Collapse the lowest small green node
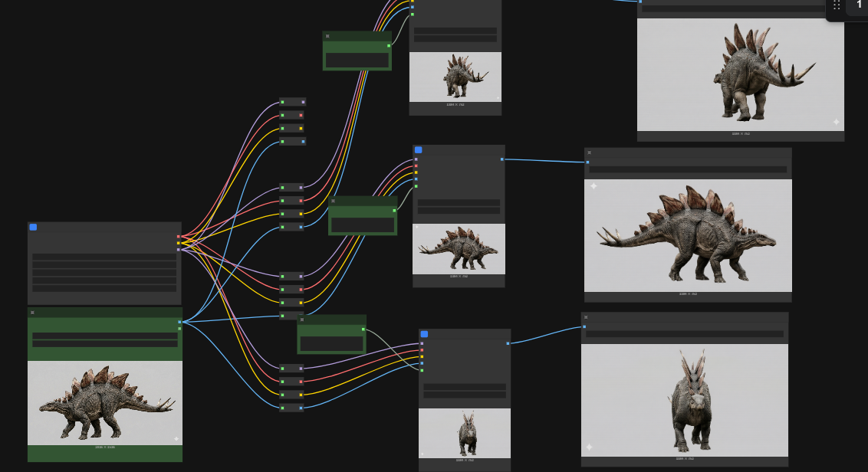Viewport: 868px width, 472px height. pyautogui.click(x=302, y=320)
